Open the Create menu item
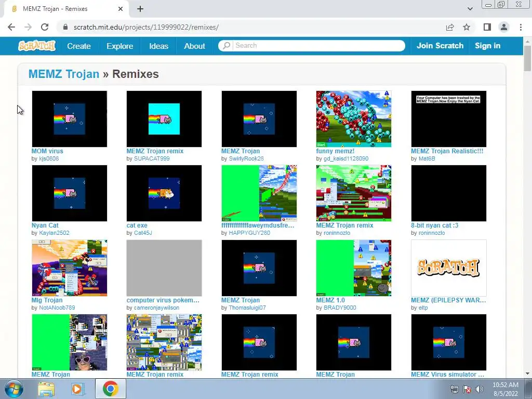 point(79,46)
